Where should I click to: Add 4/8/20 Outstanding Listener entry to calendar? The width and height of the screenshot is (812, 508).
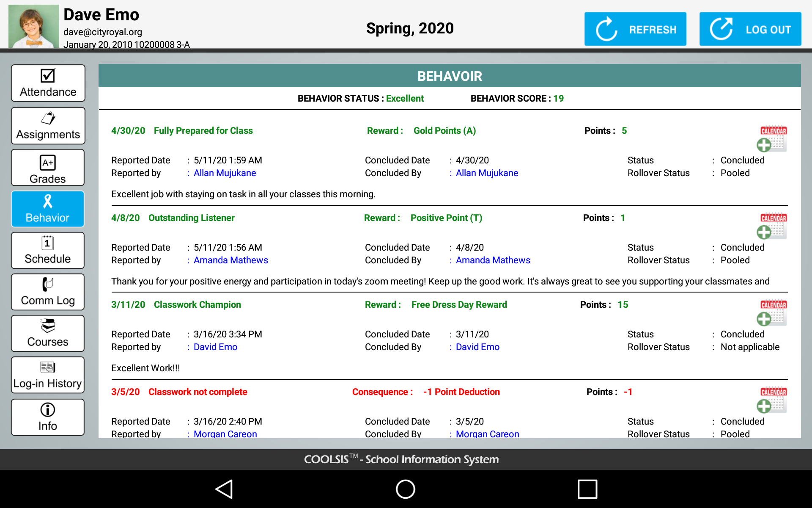tap(772, 226)
